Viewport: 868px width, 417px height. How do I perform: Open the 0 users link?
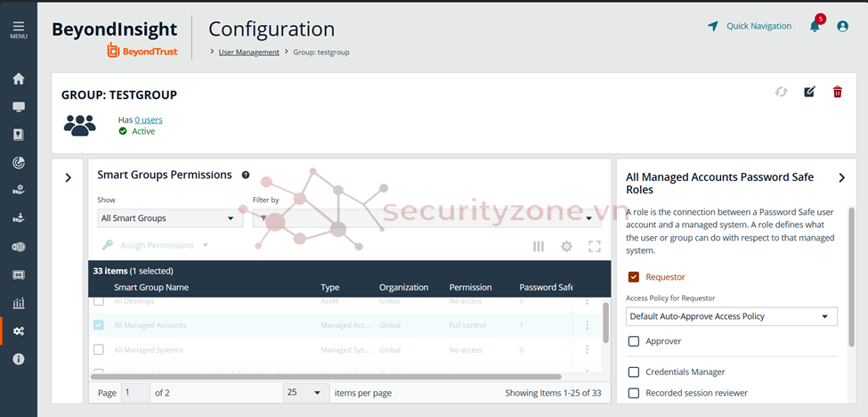click(149, 119)
